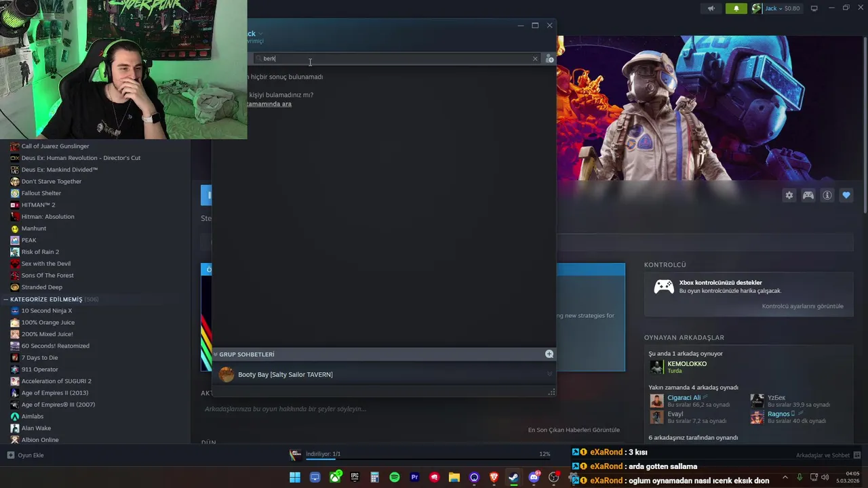Open Evayl friend entry
The width and height of the screenshot is (868, 488).
pos(688,417)
